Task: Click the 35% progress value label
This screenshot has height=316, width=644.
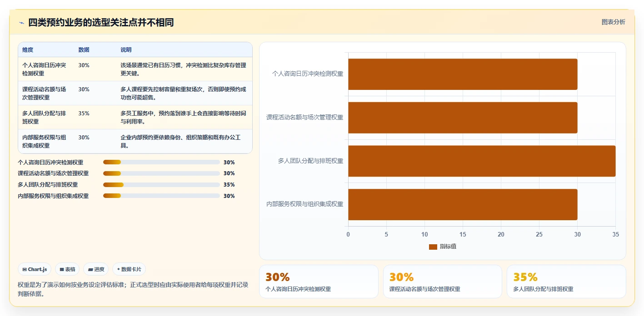Action: click(x=229, y=185)
